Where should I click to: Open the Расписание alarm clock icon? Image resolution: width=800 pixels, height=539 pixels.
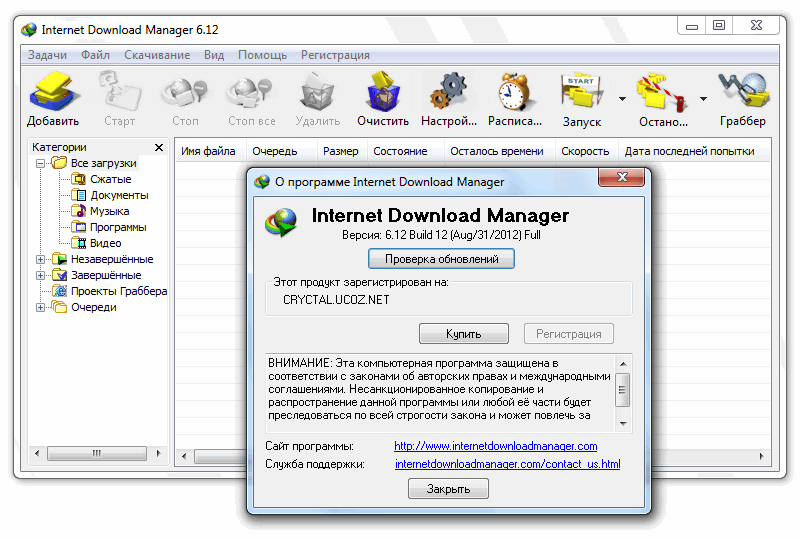(515, 92)
